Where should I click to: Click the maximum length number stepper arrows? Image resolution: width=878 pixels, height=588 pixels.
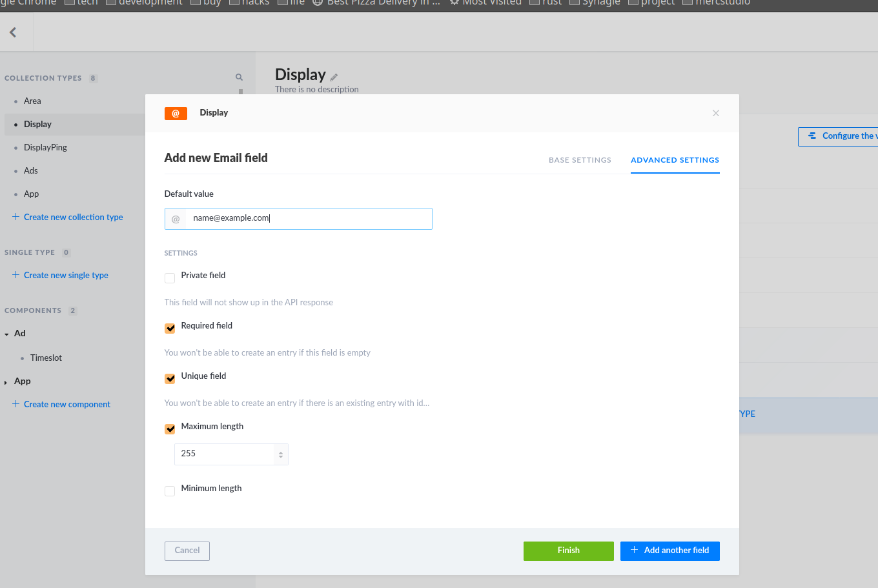281,454
